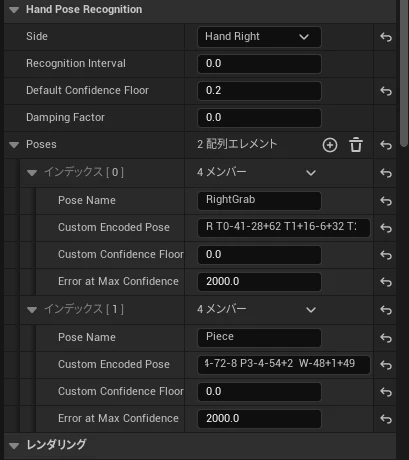Reset index 0 Custom Confidence Floor arrow
The image size is (409, 460).
pos(386,255)
